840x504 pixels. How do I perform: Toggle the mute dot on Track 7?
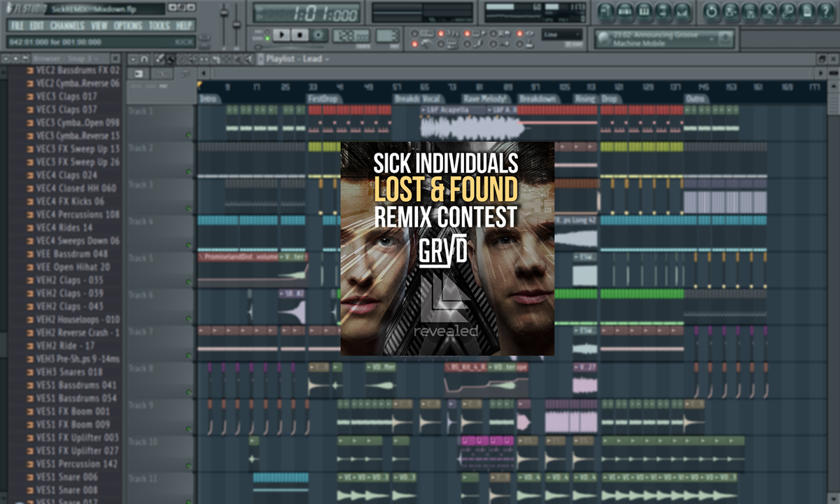coord(189,355)
